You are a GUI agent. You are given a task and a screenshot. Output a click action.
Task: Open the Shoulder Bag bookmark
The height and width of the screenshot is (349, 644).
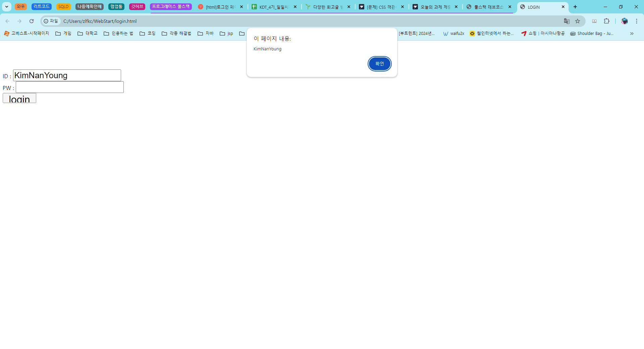(x=592, y=34)
